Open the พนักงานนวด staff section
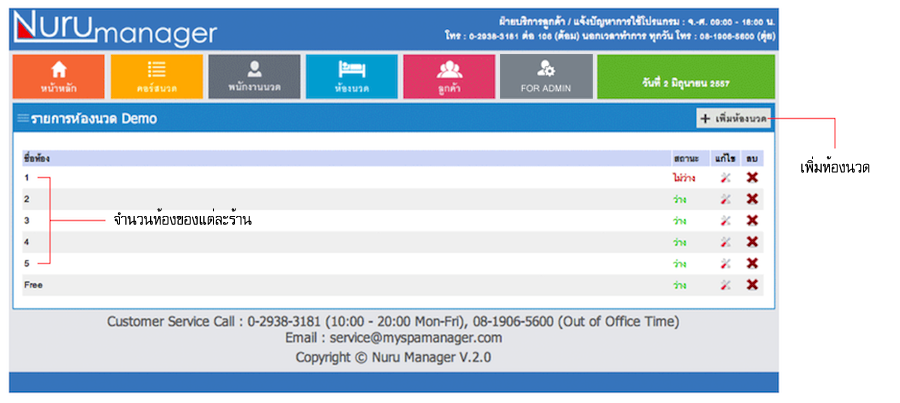The image size is (900, 403). (253, 77)
